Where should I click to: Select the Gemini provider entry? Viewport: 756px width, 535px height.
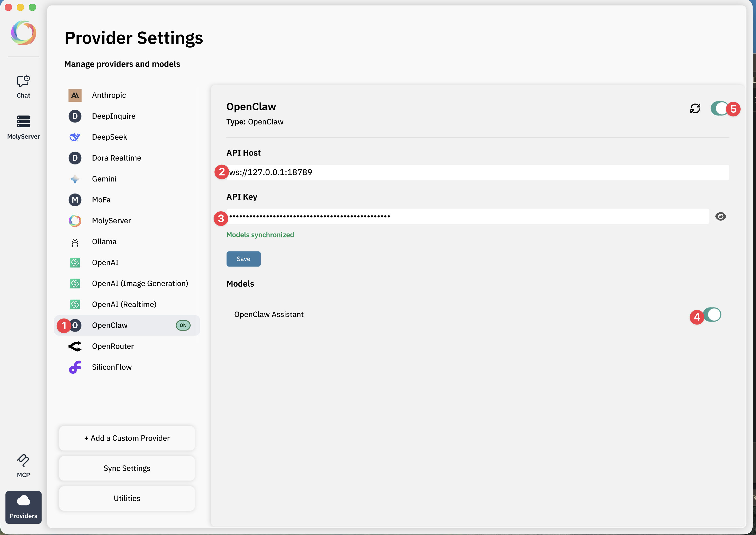(104, 179)
